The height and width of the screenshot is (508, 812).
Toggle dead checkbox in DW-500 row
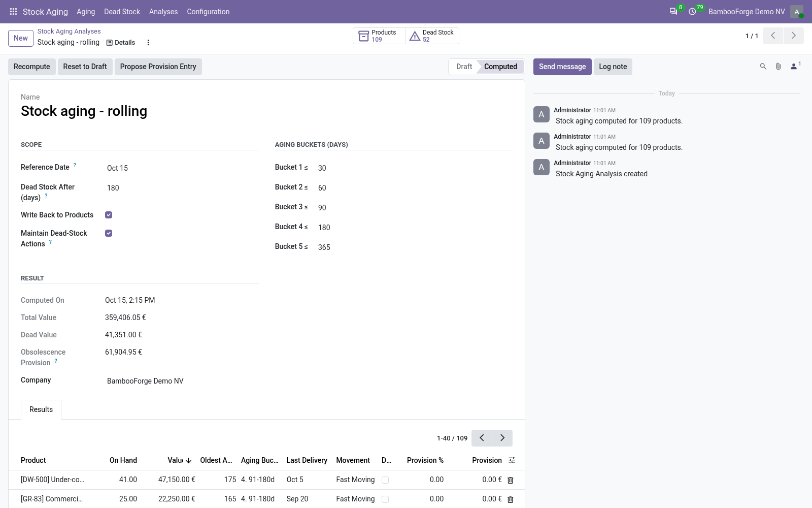tap(385, 480)
